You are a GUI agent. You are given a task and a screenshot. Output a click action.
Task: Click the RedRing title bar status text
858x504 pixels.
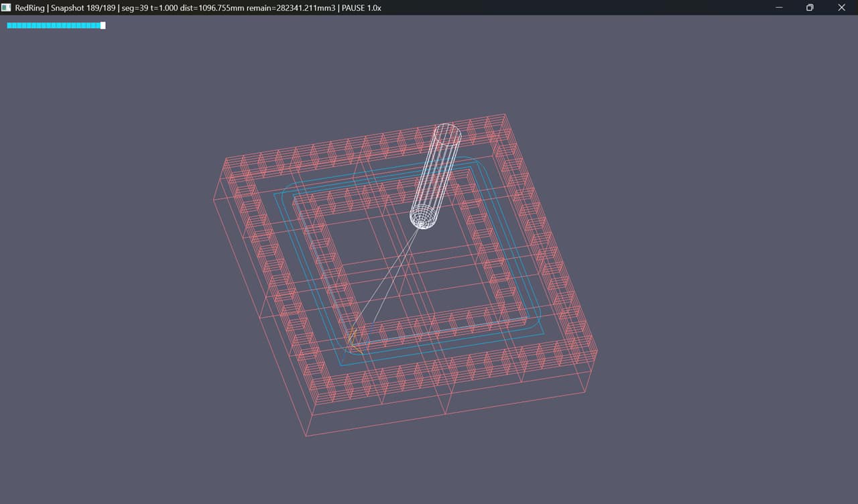pos(198,7)
